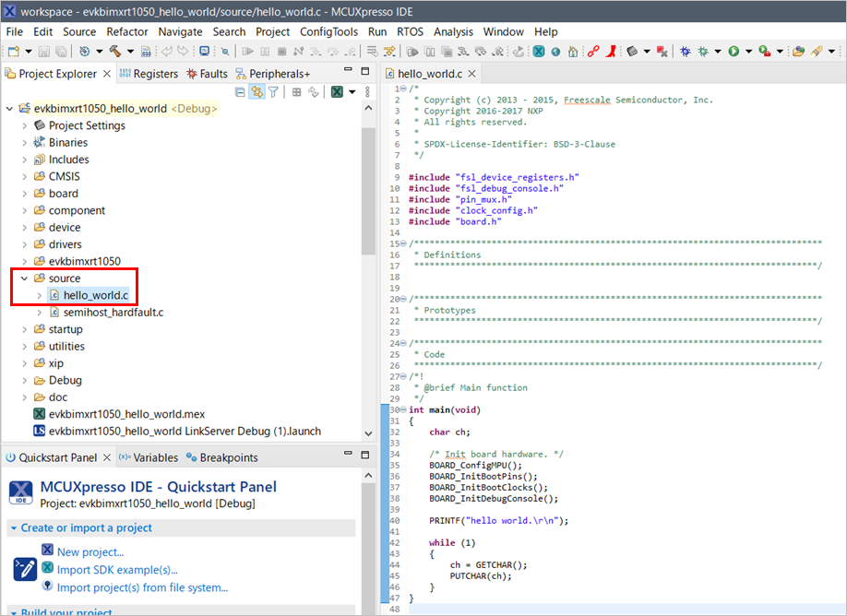847x616 pixels.
Task: Click the filter funnel in Project Explorer
Action: click(273, 92)
